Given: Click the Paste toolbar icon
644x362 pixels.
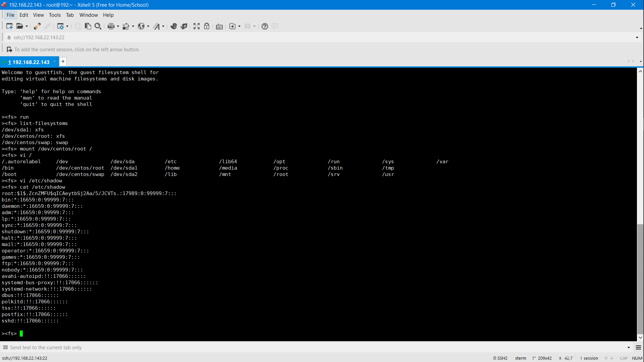Looking at the screenshot, I should [88, 26].
